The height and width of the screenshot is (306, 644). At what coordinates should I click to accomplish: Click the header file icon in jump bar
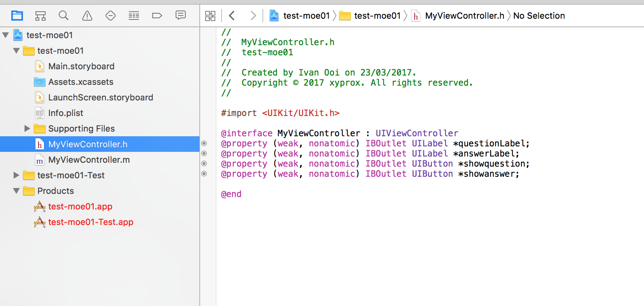pyautogui.click(x=416, y=16)
